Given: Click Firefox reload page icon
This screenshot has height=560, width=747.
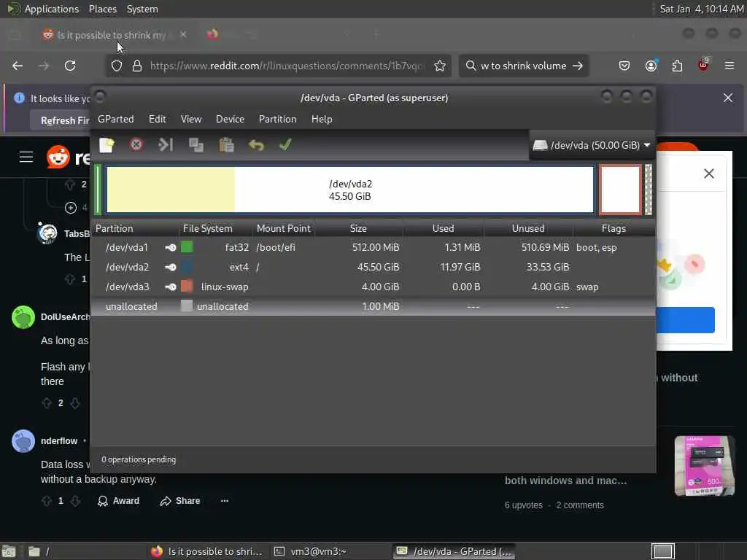Looking at the screenshot, I should pyautogui.click(x=70, y=66).
